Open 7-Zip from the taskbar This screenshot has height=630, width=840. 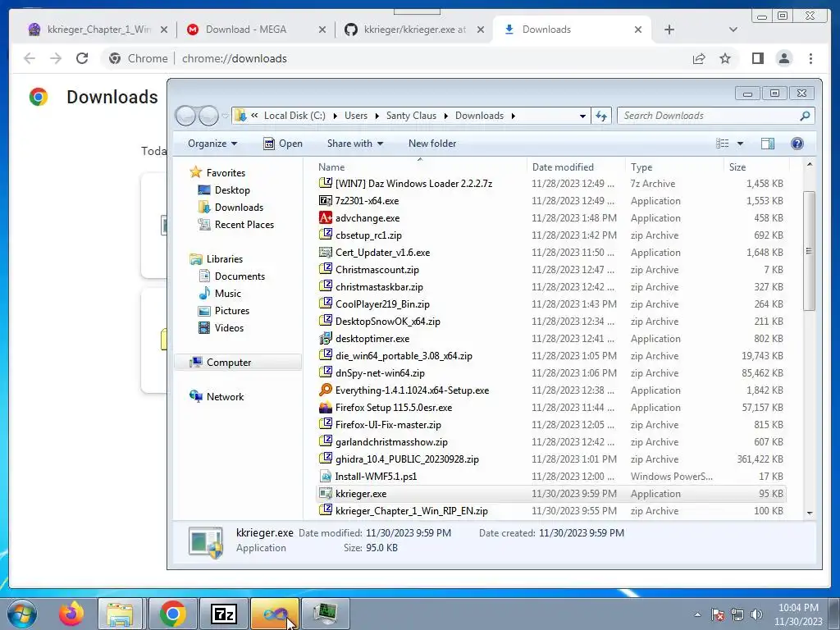tap(224, 614)
